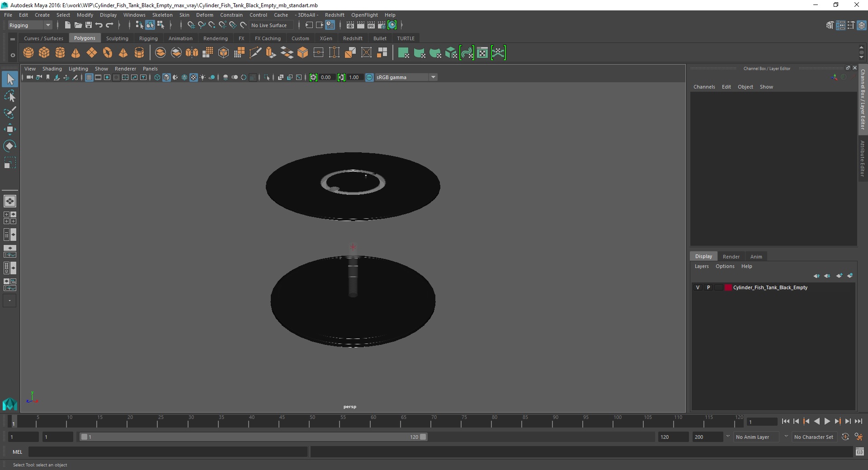The height and width of the screenshot is (470, 868).
Task: Play the animation forwards
Action: (827, 421)
